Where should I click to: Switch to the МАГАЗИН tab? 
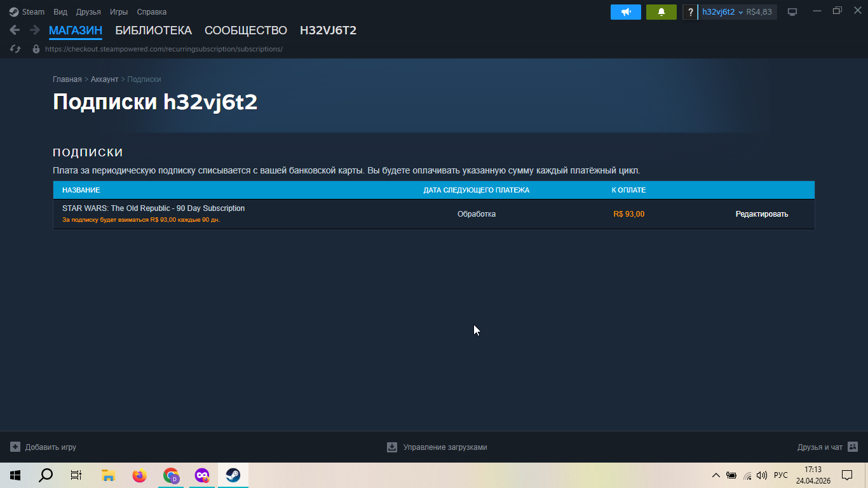pyautogui.click(x=76, y=30)
